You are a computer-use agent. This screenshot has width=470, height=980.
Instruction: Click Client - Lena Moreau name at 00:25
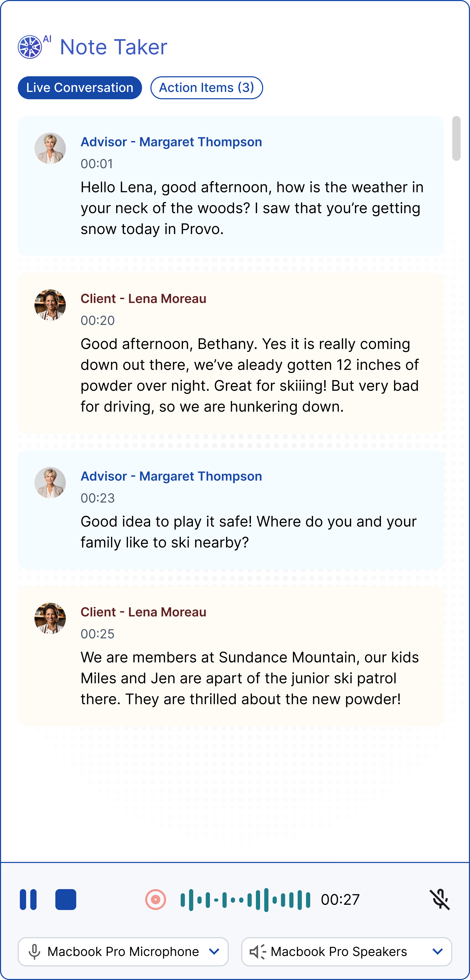click(143, 612)
